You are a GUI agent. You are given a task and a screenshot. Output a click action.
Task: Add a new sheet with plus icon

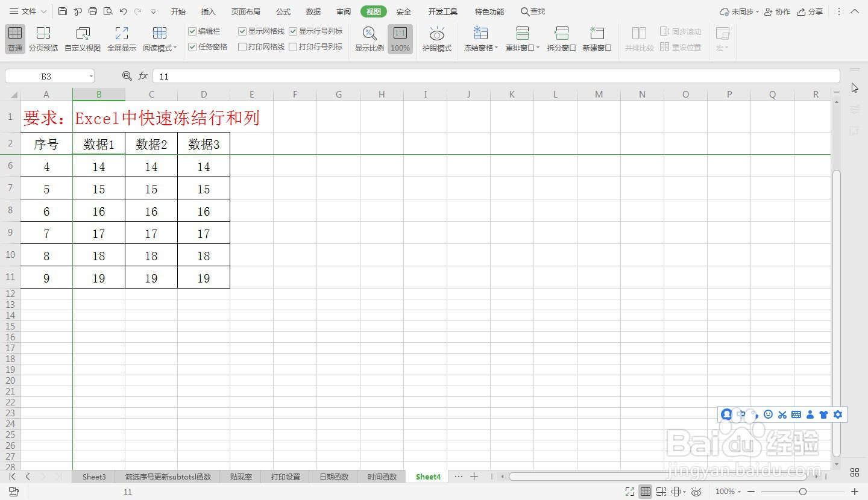[x=474, y=477]
